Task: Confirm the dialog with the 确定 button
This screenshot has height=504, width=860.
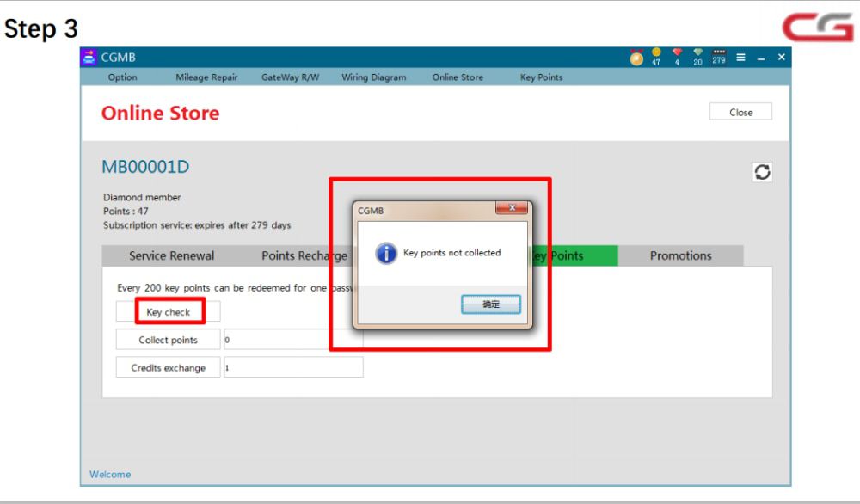Action: (490, 304)
